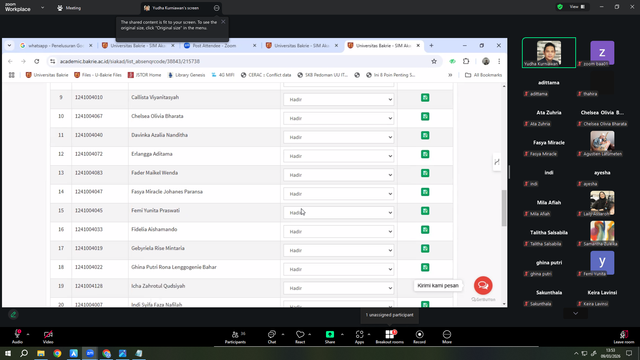Open attendance dropdown for Callista Viyanitasyah
The image size is (640, 360).
pyautogui.click(x=339, y=99)
